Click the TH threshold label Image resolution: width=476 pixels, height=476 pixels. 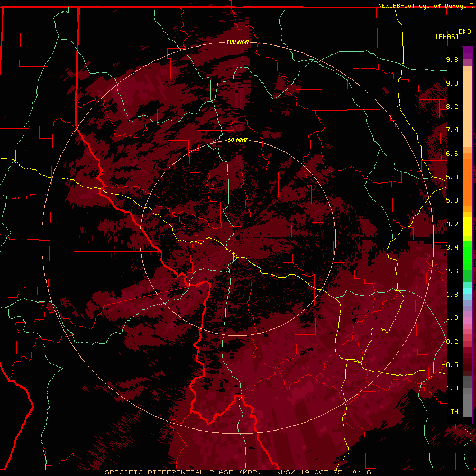click(x=454, y=412)
